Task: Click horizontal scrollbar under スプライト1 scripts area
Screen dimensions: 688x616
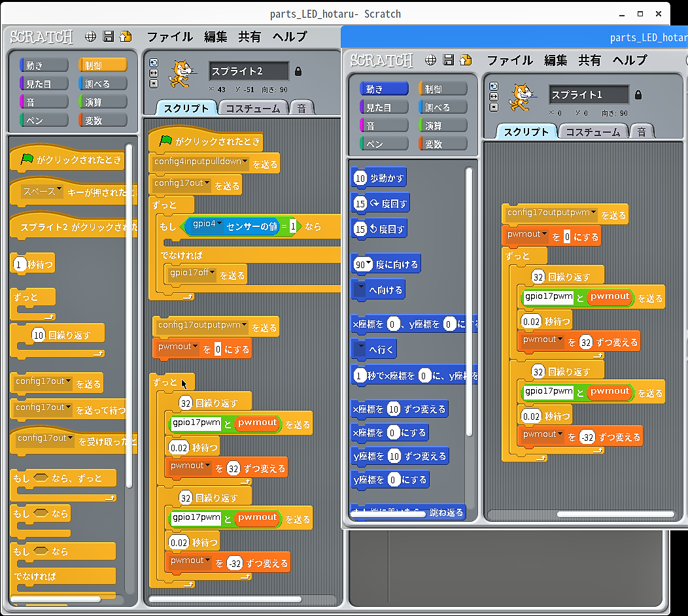Action: (615, 514)
